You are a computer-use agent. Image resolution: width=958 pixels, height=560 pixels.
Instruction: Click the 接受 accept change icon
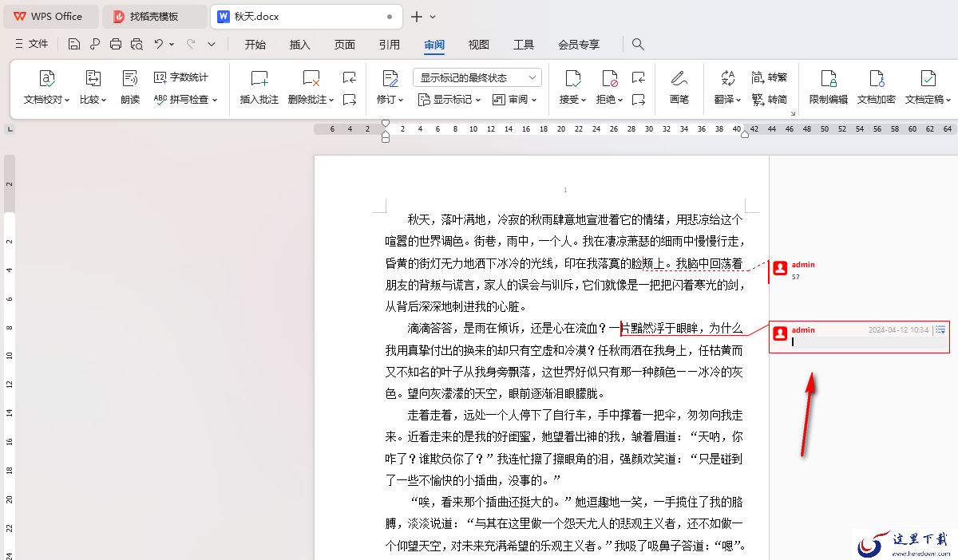(572, 78)
